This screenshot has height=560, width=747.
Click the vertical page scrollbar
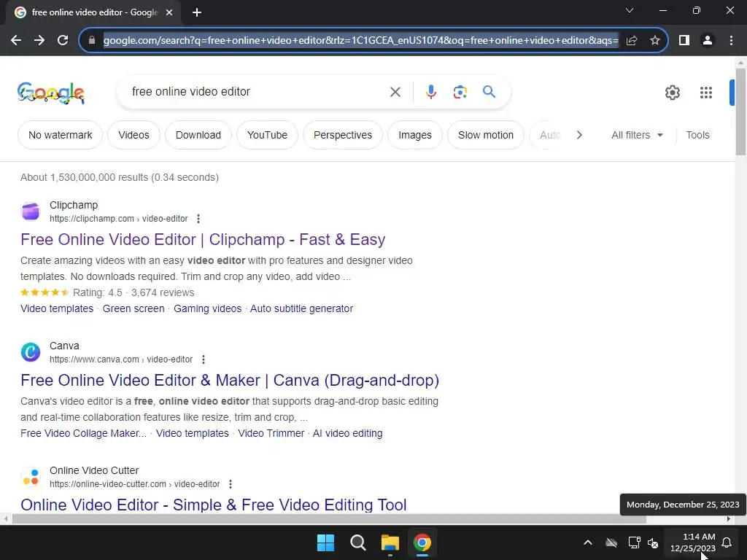click(740, 112)
